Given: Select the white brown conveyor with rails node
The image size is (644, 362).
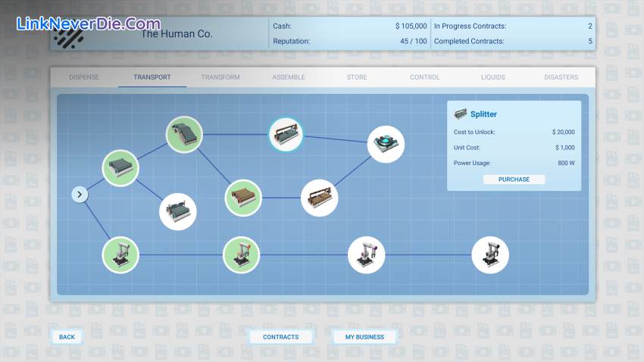Looking at the screenshot, I should click(320, 198).
